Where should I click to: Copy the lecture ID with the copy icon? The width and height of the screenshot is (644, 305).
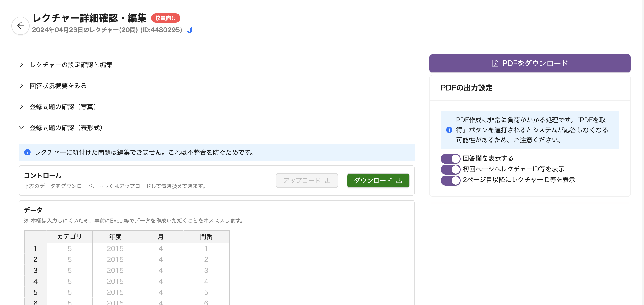tap(189, 30)
